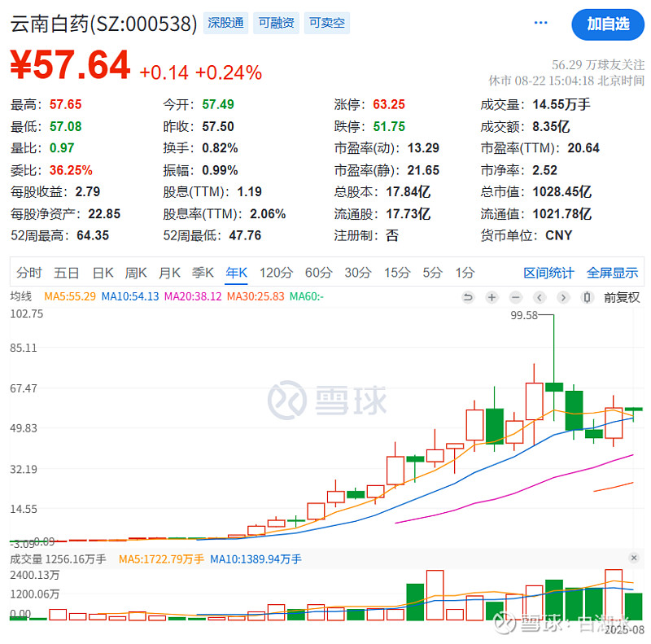Select the 日K chart tab
The image size is (651, 644).
point(103,273)
